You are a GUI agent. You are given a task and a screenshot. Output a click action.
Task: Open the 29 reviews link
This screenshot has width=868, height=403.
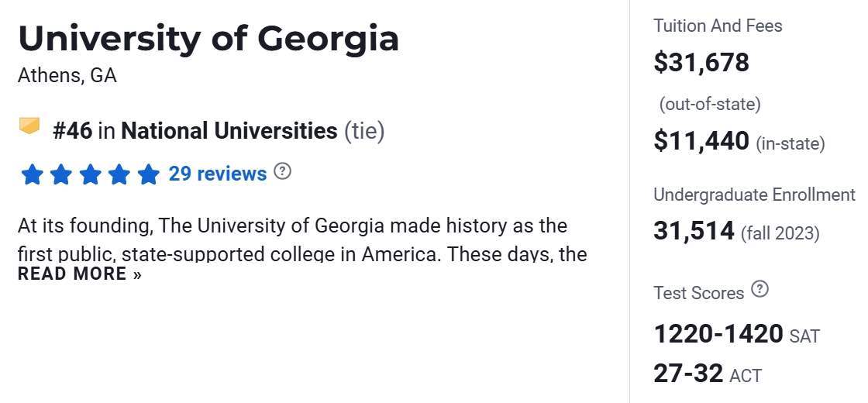pyautogui.click(x=218, y=174)
